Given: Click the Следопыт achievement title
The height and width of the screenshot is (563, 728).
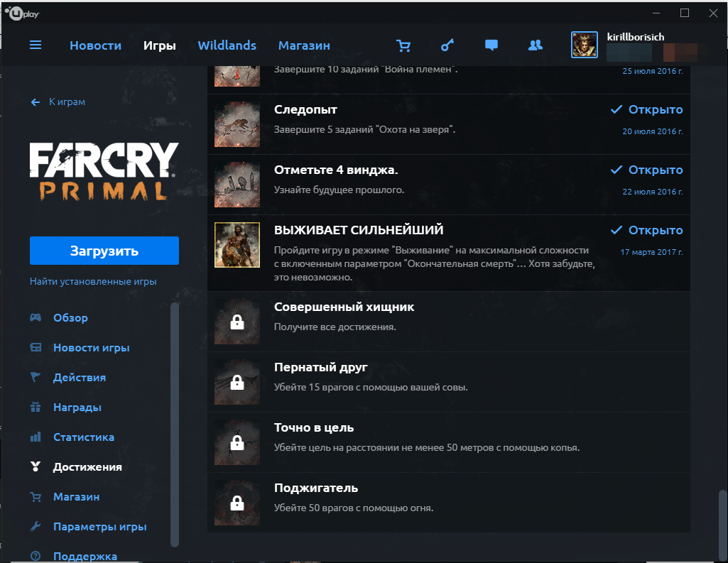Looking at the screenshot, I should [305, 109].
